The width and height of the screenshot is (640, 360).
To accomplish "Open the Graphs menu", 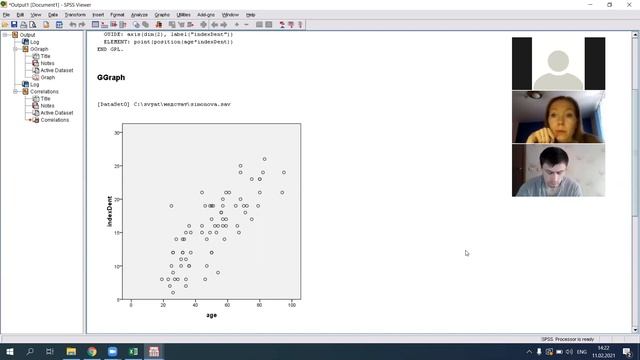I will [162, 15].
